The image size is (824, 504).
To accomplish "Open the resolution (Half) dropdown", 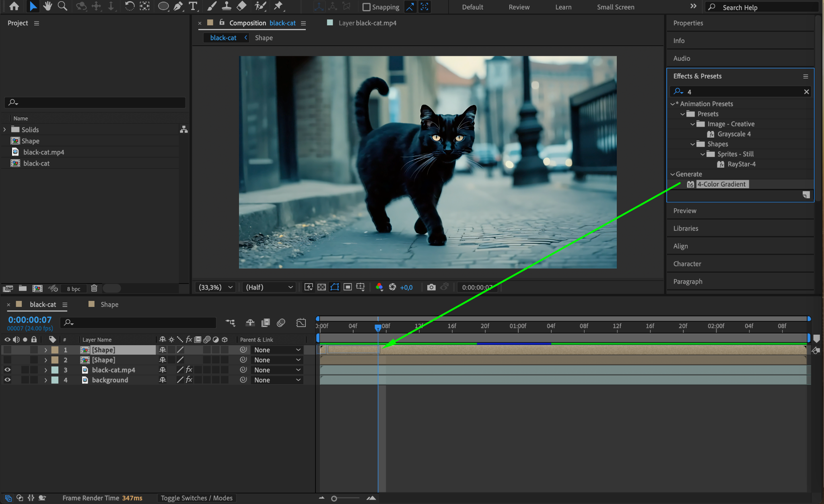I will coord(269,287).
